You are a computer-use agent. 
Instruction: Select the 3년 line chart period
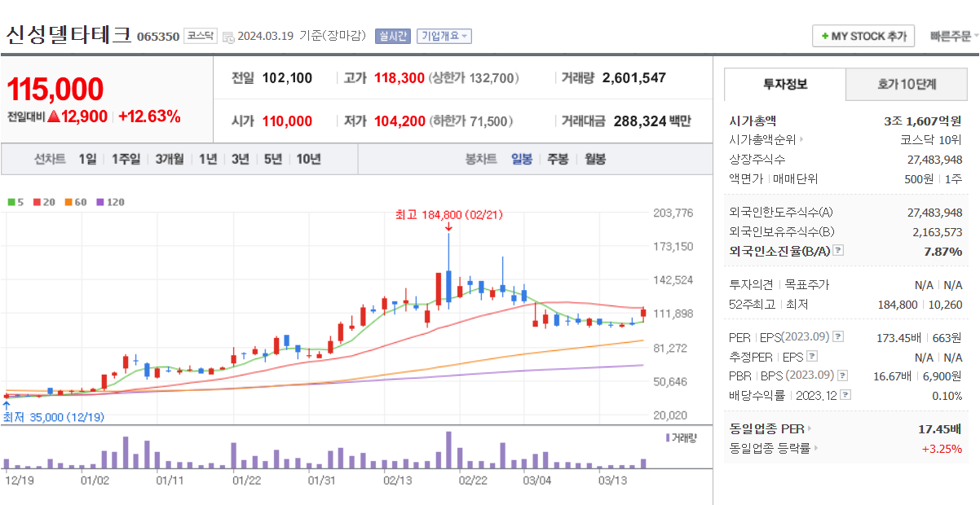point(240,159)
